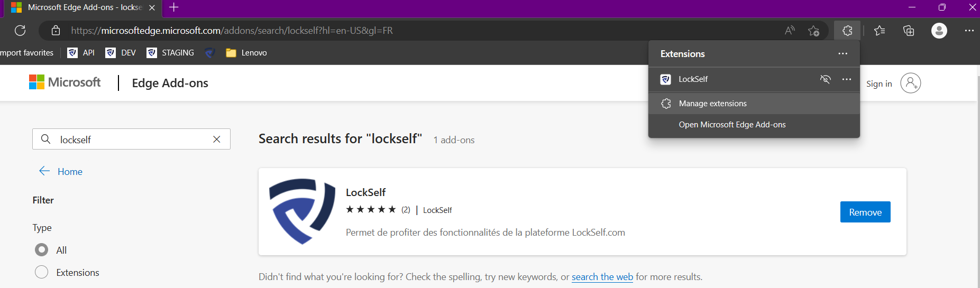Viewport: 980px width, 288px height.
Task: Toggle LockSelf toolbar visibility eye icon
Action: [x=825, y=79]
